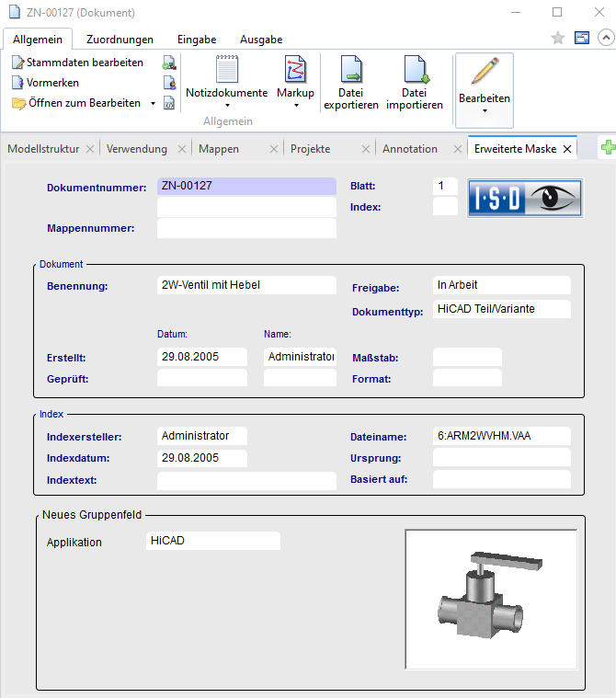The width and height of the screenshot is (616, 698).
Task: Click the Datei importieren icon
Action: [415, 70]
